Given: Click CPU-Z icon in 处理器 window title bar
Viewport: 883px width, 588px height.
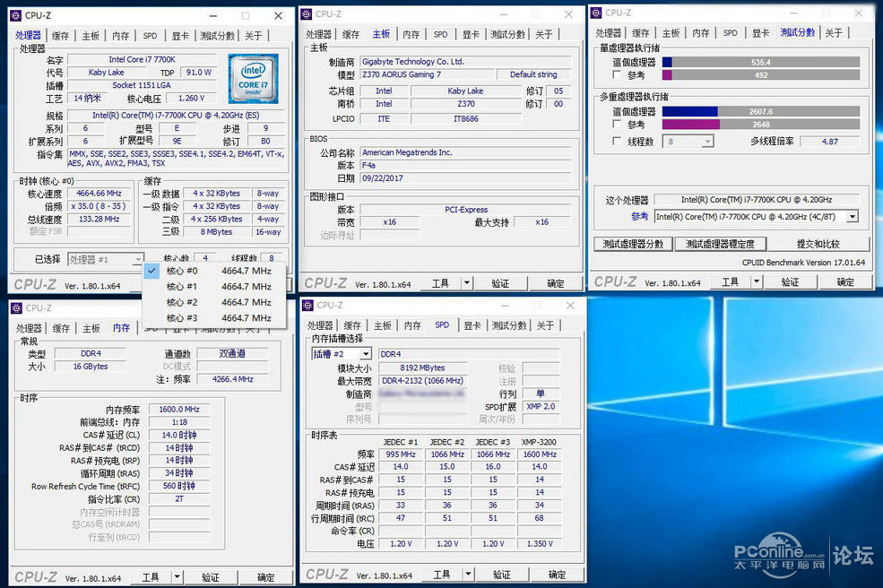Looking at the screenshot, I should click(16, 16).
